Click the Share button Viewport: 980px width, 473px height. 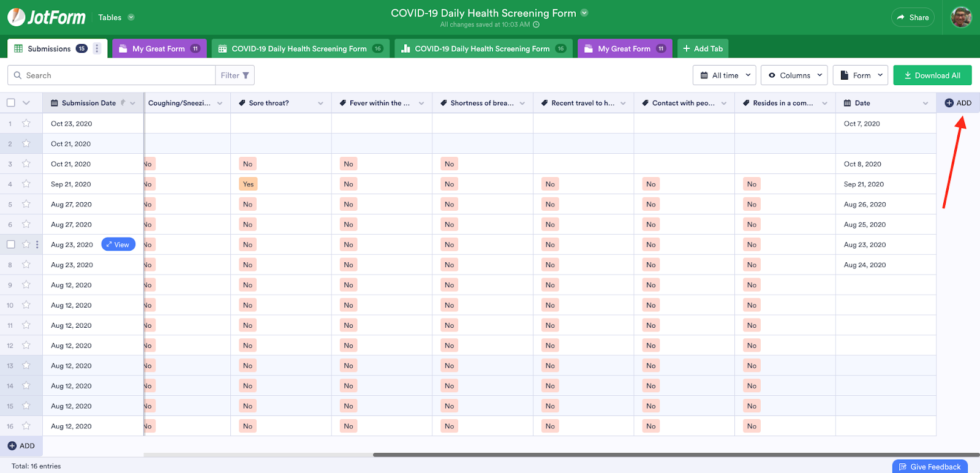[913, 17]
